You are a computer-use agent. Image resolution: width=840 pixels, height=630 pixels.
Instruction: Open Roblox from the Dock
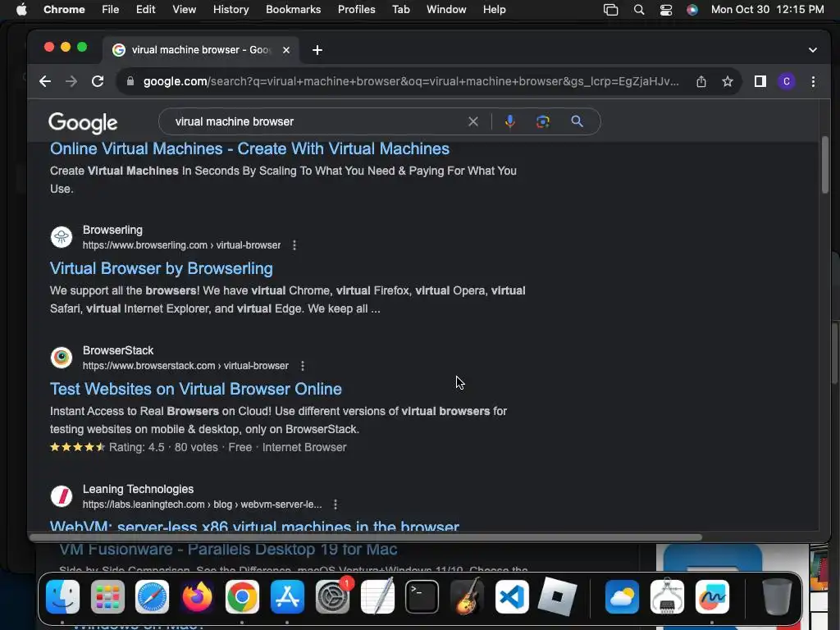(557, 597)
